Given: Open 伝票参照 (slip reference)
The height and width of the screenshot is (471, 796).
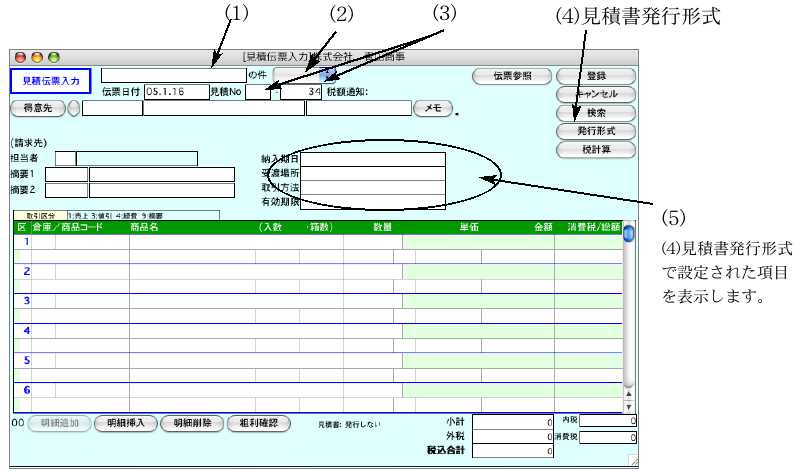Looking at the screenshot, I should pyautogui.click(x=510, y=75).
